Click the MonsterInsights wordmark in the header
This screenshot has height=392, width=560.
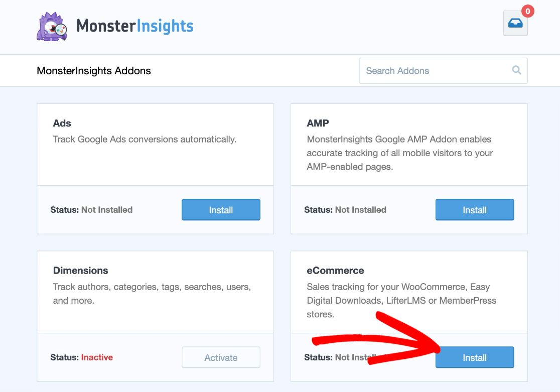tap(135, 27)
